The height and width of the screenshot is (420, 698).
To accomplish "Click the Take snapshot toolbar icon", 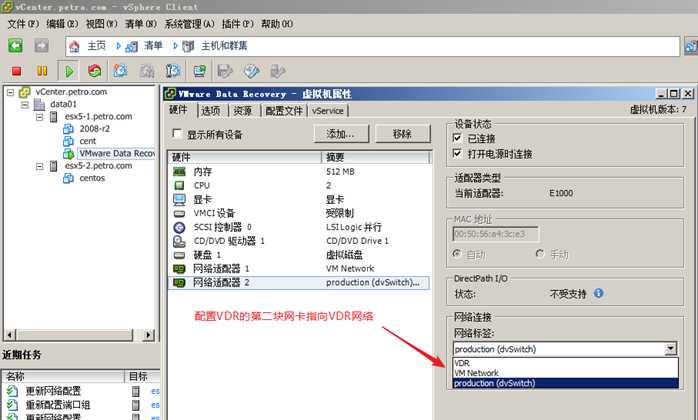I will (x=120, y=71).
